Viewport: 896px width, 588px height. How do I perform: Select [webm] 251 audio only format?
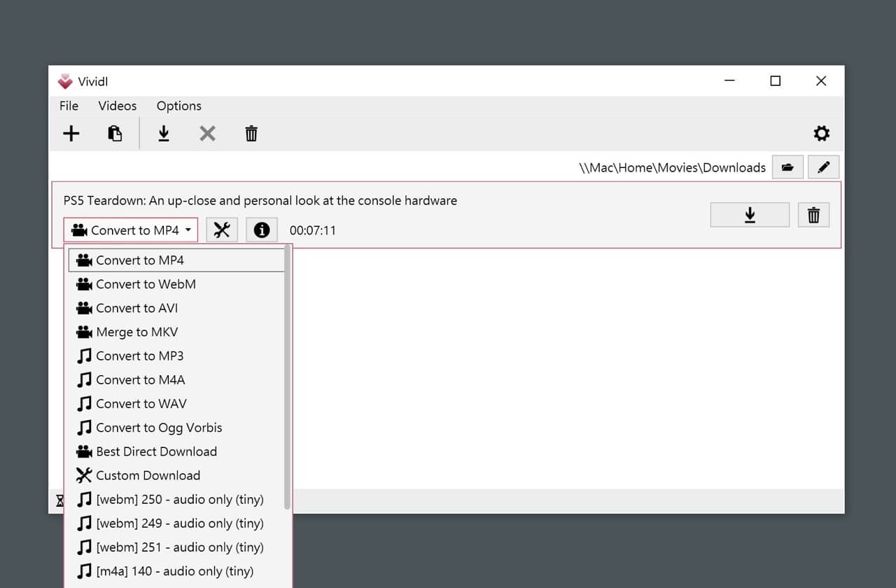(176, 547)
